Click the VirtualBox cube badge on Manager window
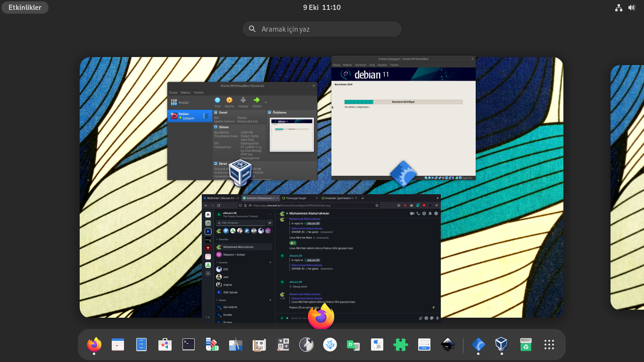This screenshot has width=644, height=362. point(240,173)
